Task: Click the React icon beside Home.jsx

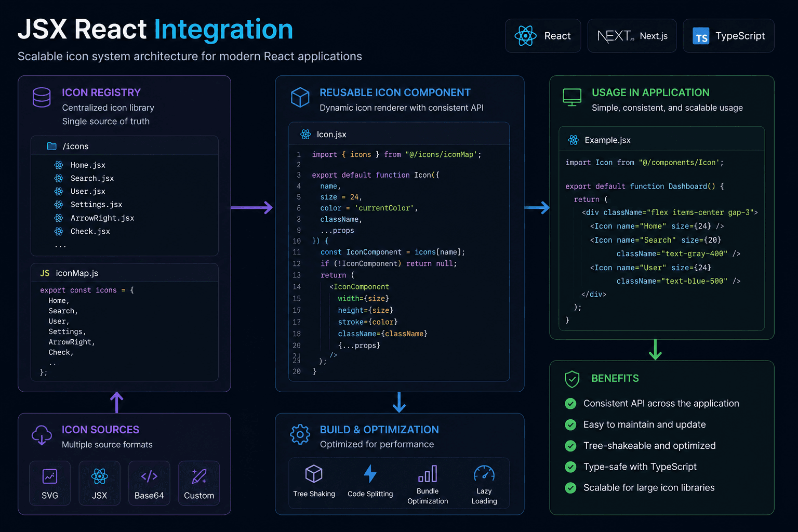Action: click(x=59, y=165)
